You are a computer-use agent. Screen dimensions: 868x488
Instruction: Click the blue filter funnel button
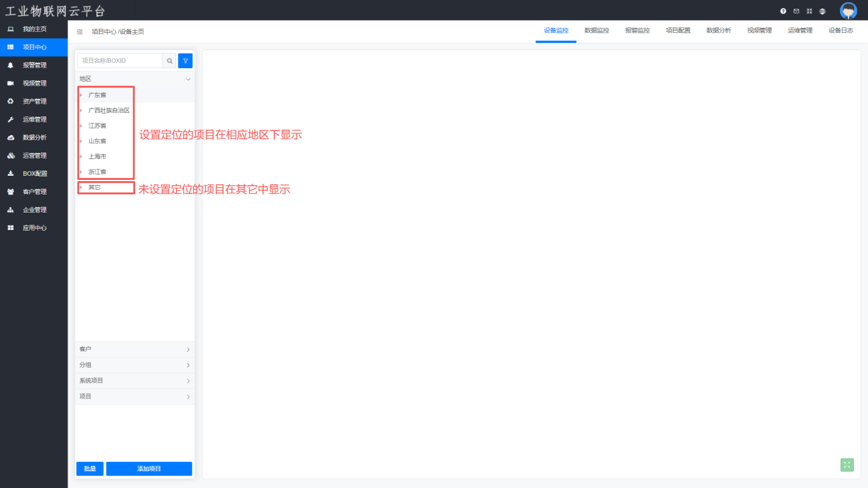[x=185, y=61]
